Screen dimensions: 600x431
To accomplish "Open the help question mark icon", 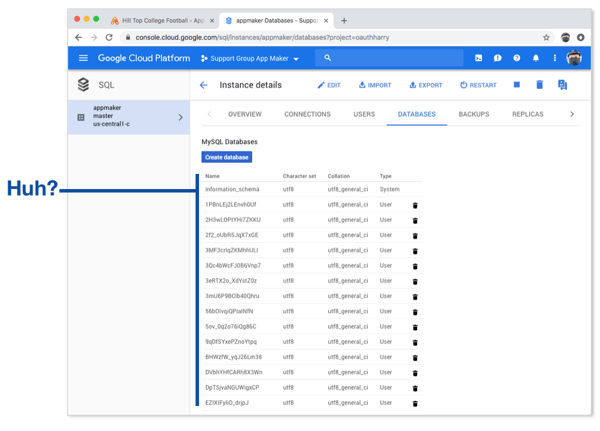I will point(517,58).
